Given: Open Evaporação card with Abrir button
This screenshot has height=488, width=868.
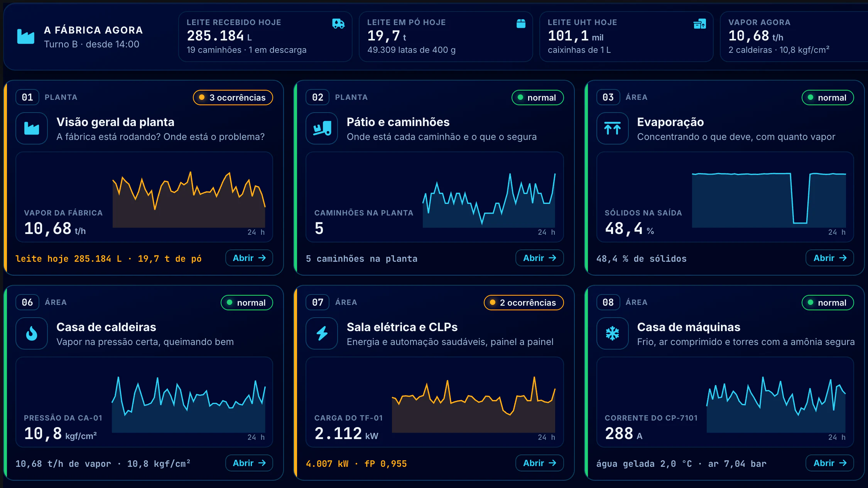Looking at the screenshot, I should (x=830, y=258).
